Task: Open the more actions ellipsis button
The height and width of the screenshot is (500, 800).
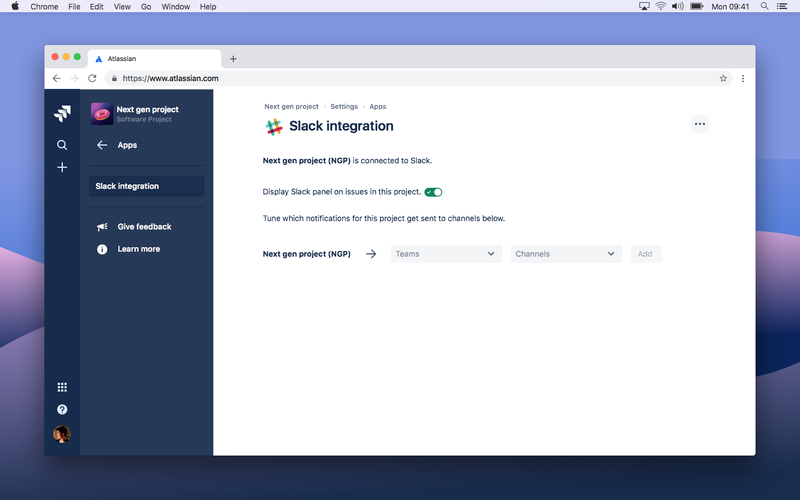Action: click(x=700, y=124)
